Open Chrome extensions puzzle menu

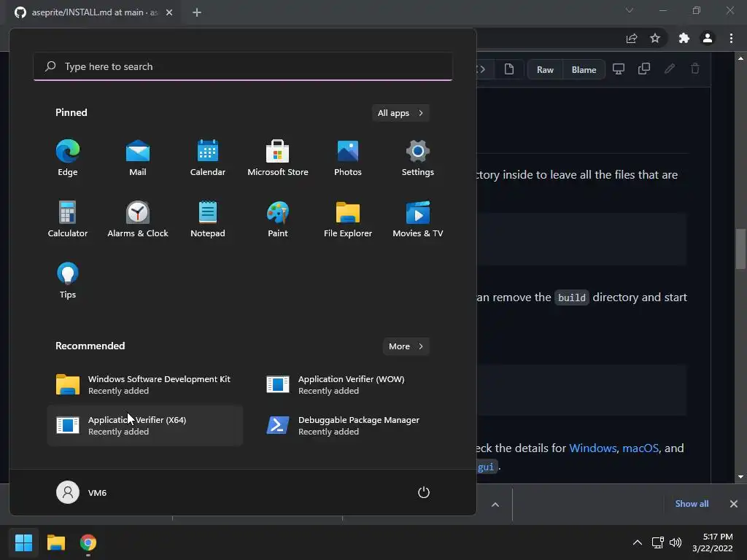coord(684,38)
